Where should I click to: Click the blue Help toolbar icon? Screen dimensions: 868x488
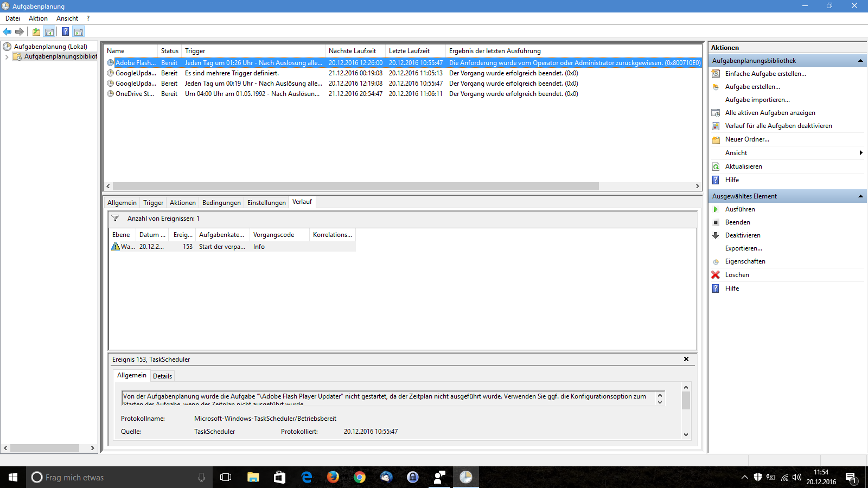[x=65, y=31]
